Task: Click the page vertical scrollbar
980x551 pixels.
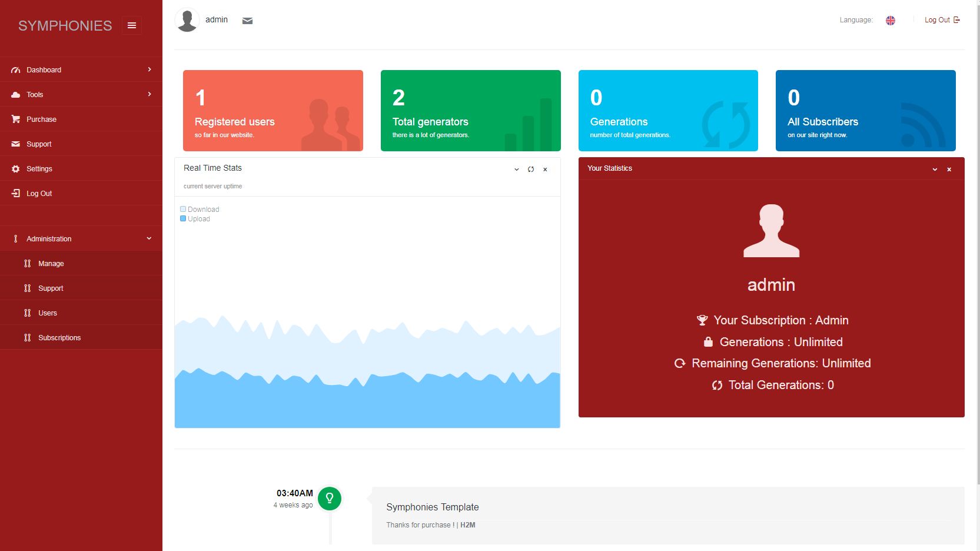Action: [977, 235]
